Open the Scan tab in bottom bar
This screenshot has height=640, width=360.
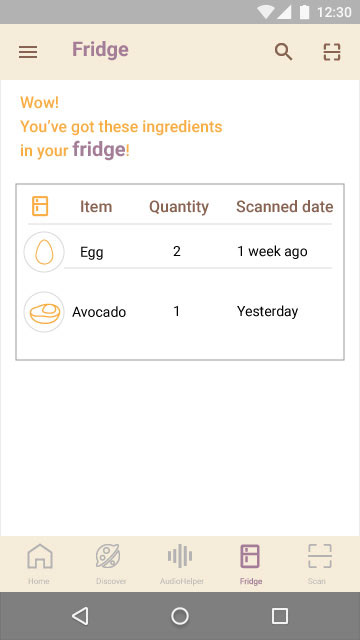tap(320, 564)
